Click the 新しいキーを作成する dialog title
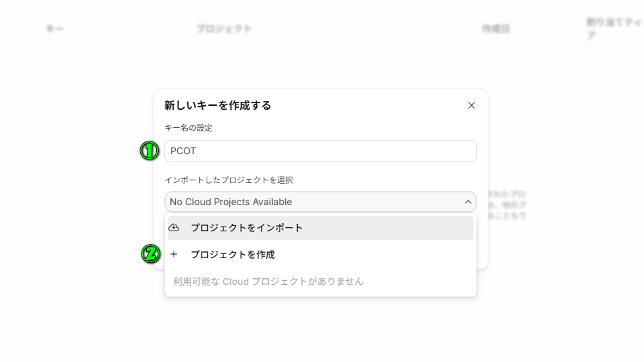 217,105
